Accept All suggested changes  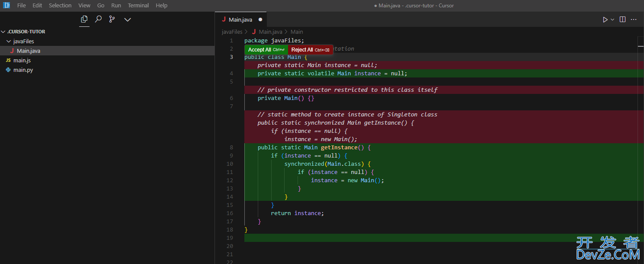(x=266, y=50)
